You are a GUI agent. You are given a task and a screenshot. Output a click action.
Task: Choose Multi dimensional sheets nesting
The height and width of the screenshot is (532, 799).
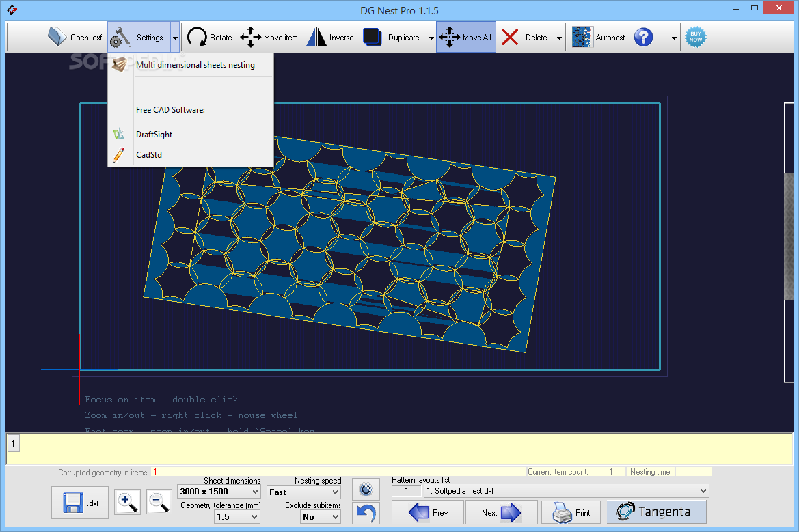tap(191, 65)
